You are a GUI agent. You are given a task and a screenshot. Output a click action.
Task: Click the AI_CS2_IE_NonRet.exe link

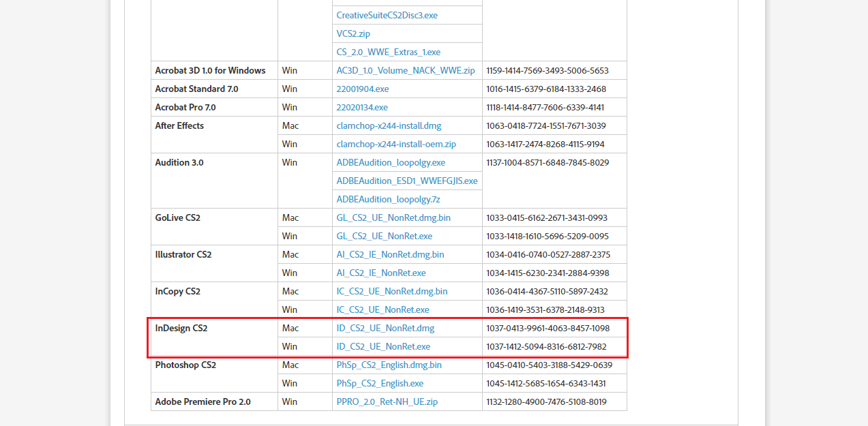pyautogui.click(x=381, y=273)
